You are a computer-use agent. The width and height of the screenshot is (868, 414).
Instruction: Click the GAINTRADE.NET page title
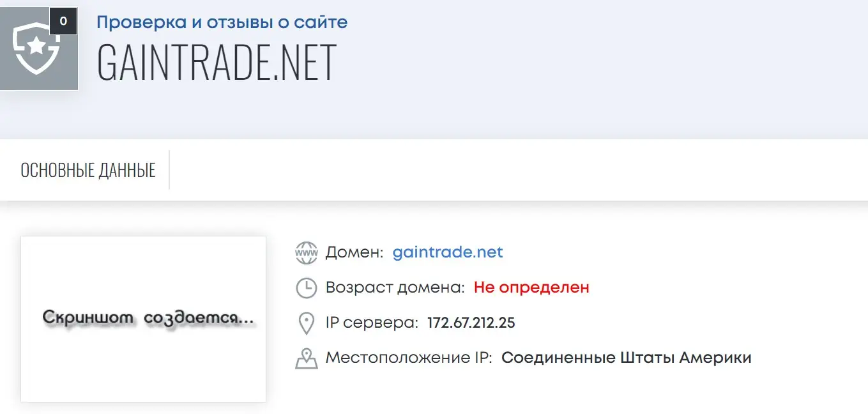217,62
